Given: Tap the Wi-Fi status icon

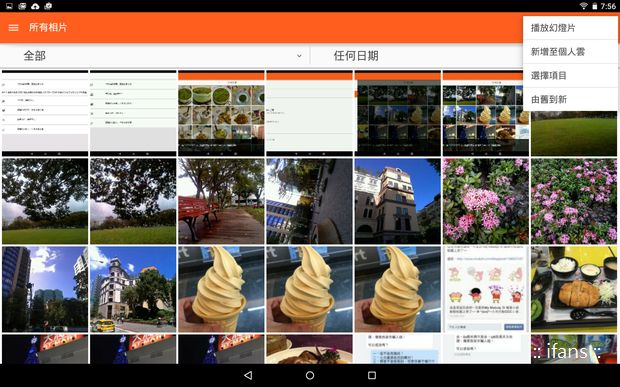Looking at the screenshot, I should tap(583, 6).
